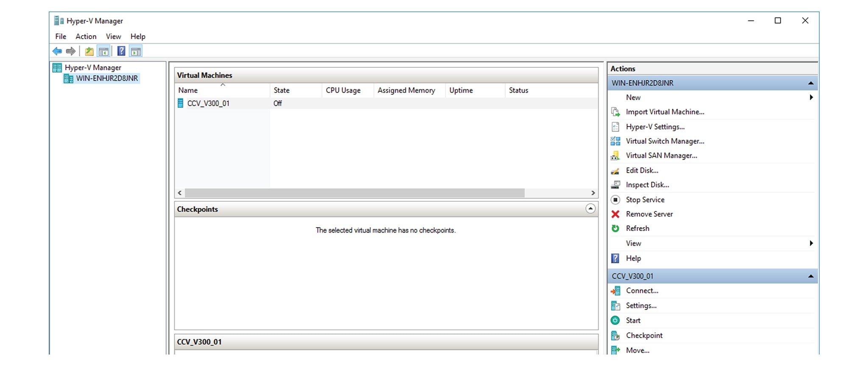Sort by the CPU Usage column header
The width and height of the screenshot is (868, 366).
(x=347, y=90)
